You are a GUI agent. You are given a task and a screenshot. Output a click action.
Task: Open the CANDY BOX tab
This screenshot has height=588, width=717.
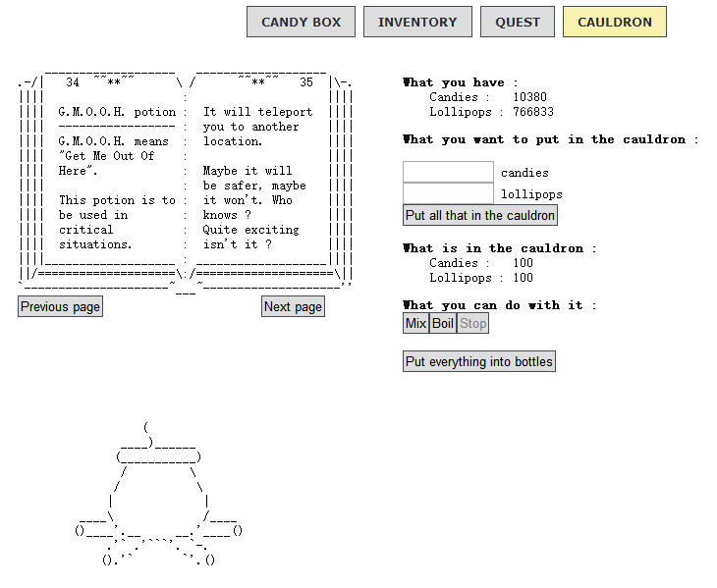(301, 22)
